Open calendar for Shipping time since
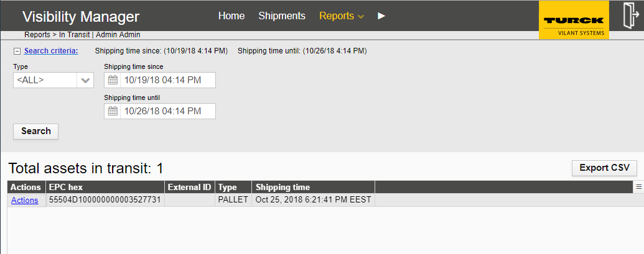644x254 pixels. [x=113, y=80]
